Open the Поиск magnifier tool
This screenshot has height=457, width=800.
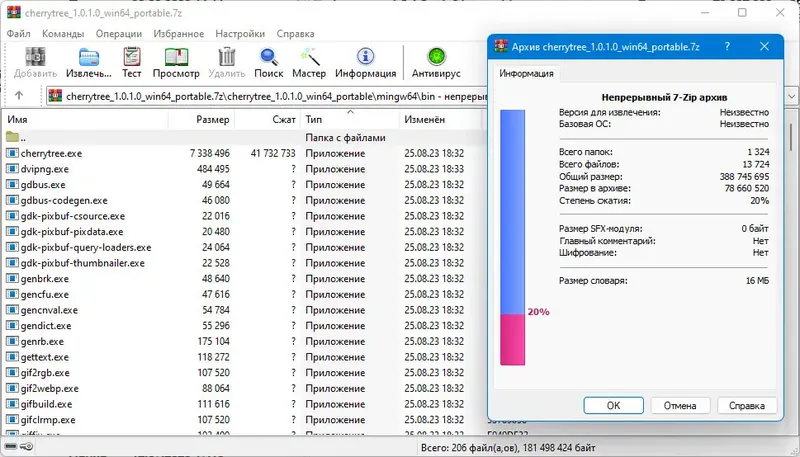(268, 57)
